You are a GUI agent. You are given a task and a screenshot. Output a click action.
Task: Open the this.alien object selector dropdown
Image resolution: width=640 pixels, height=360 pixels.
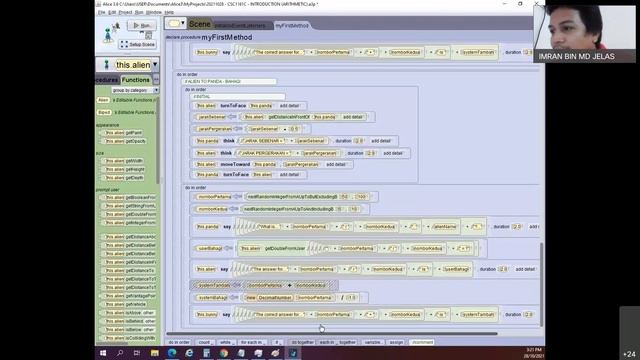pyautogui.click(x=155, y=64)
